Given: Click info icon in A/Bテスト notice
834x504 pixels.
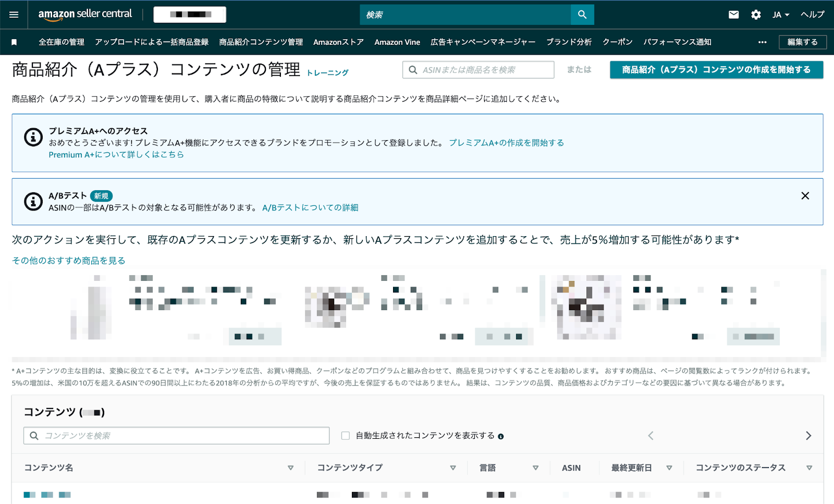Looking at the screenshot, I should pos(33,201).
